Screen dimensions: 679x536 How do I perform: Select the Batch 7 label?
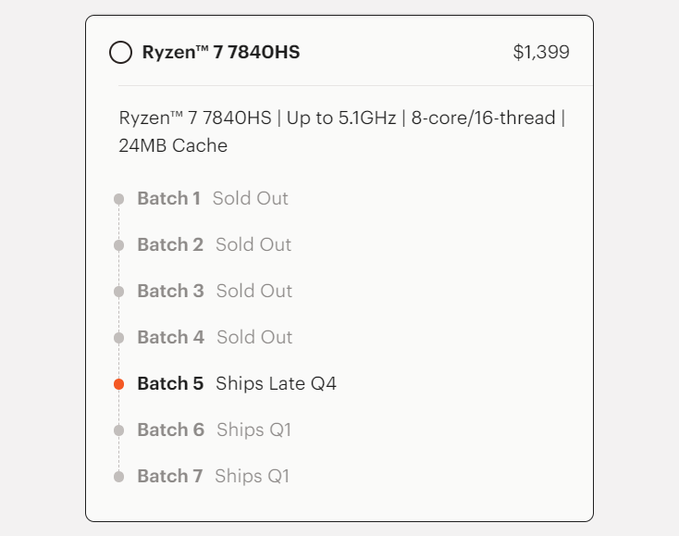169,476
